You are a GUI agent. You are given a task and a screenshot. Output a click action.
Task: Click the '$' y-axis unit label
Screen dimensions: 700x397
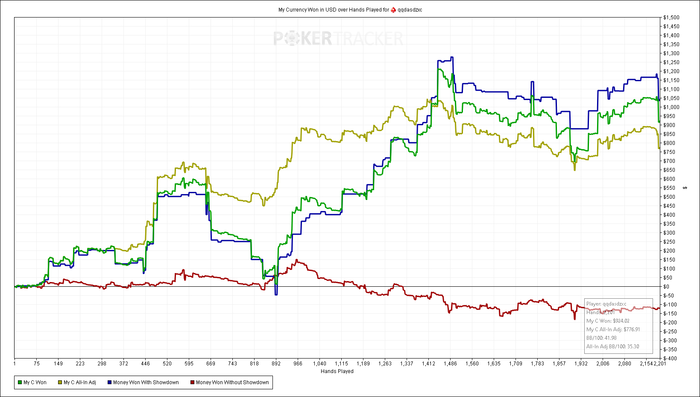pyautogui.click(x=684, y=188)
